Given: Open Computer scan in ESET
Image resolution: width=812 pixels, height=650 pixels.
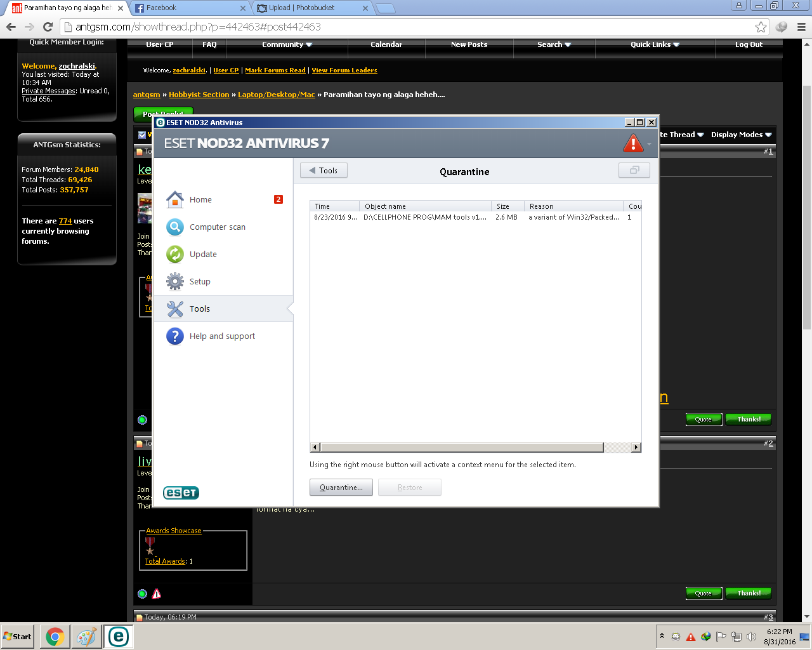Looking at the screenshot, I should [x=217, y=227].
